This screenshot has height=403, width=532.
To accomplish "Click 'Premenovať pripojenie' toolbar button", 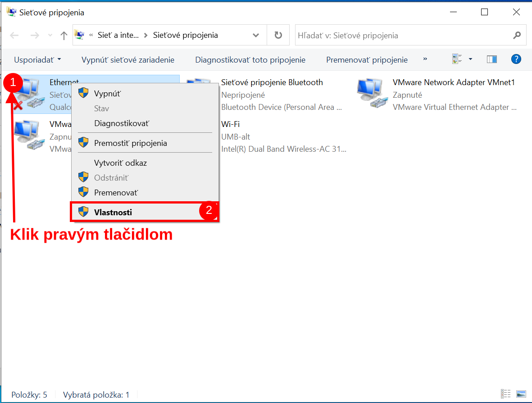I will [367, 60].
